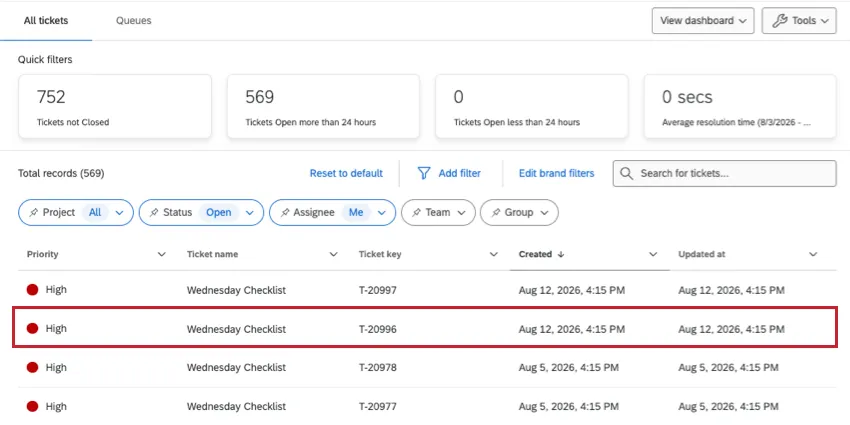This screenshot has height=425, width=850.
Task: Open the Ticket name column chevron
Action: pos(333,254)
